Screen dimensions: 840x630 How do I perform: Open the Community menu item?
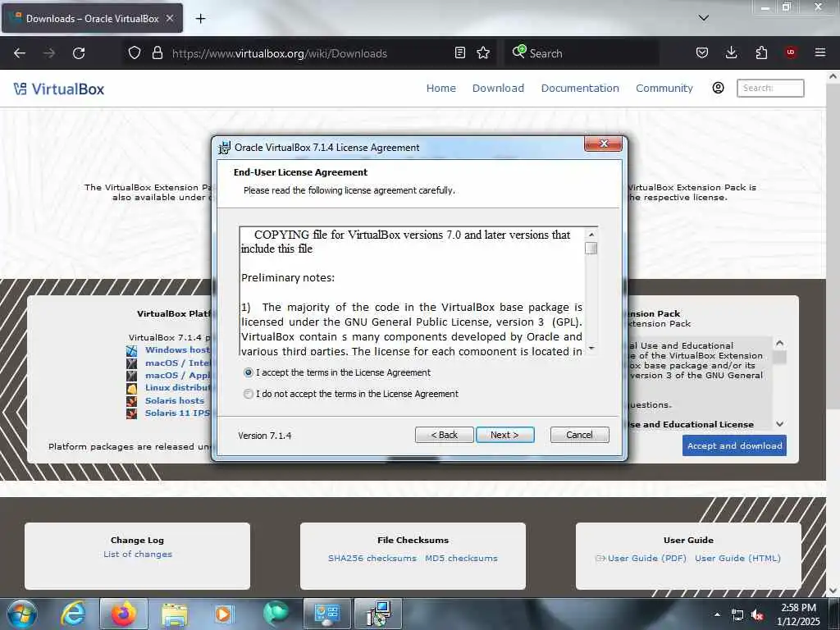click(x=664, y=89)
